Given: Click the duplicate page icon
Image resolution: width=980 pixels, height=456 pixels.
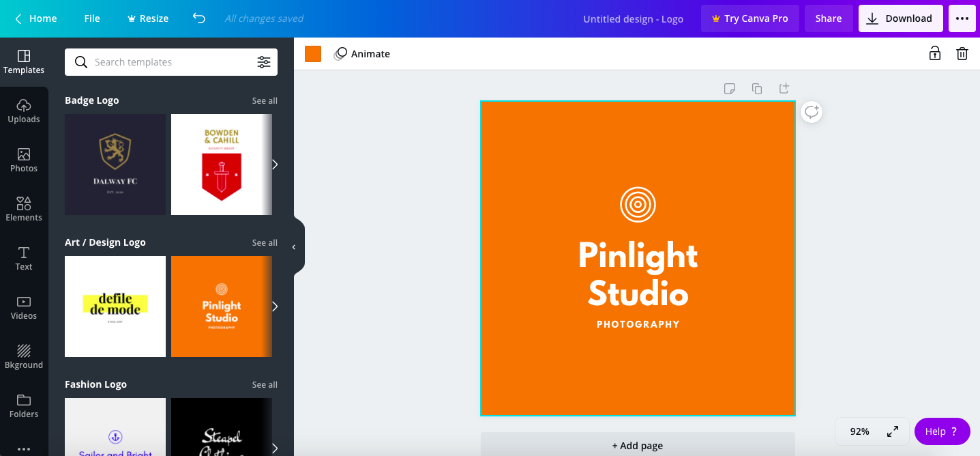Looking at the screenshot, I should click(x=756, y=88).
